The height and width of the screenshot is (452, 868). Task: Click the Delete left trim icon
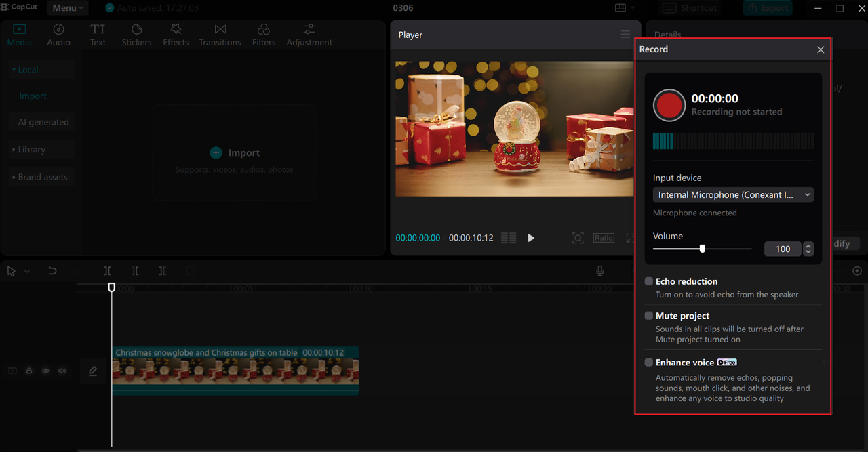[135, 271]
